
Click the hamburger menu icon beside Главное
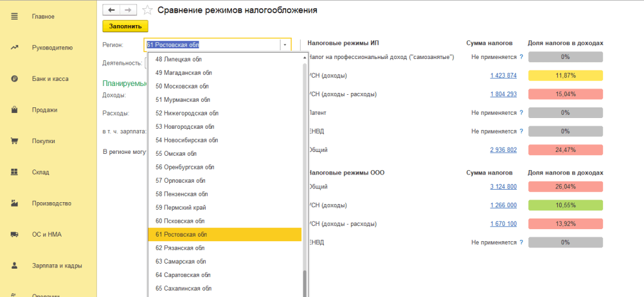14,16
